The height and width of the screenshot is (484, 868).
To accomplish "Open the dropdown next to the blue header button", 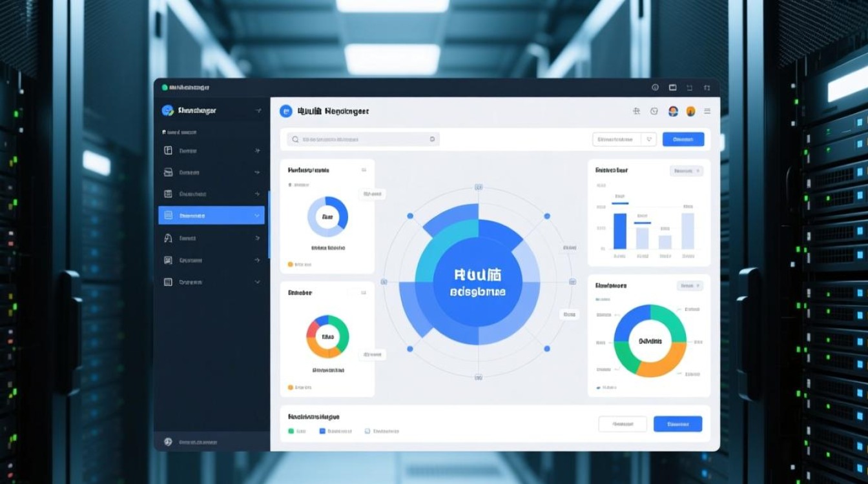I will (x=650, y=139).
